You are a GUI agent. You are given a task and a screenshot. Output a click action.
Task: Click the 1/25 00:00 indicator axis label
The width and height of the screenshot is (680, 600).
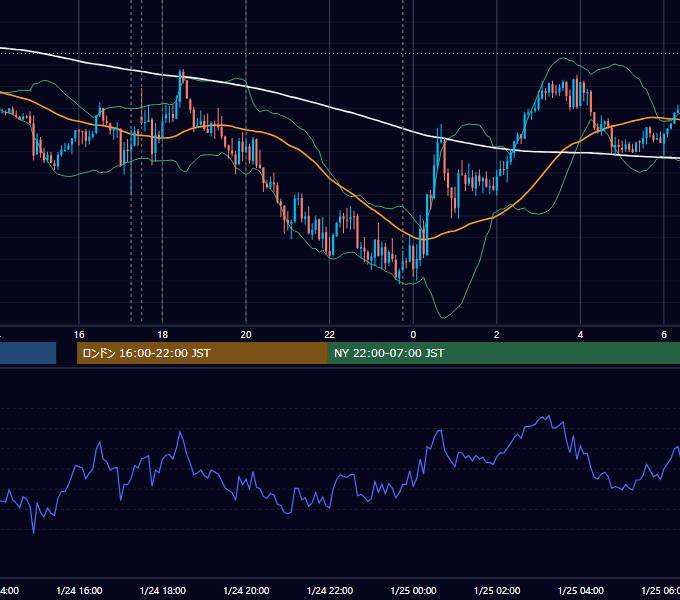coord(413,590)
